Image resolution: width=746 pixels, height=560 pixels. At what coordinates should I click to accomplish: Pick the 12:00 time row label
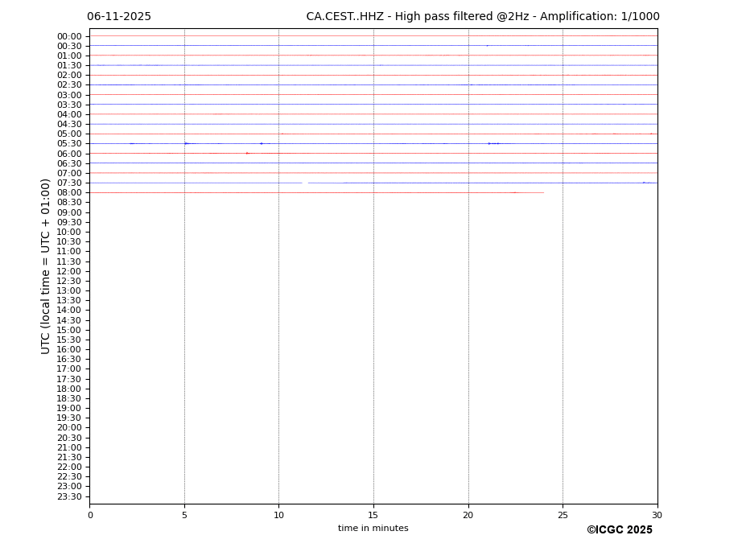(69, 271)
